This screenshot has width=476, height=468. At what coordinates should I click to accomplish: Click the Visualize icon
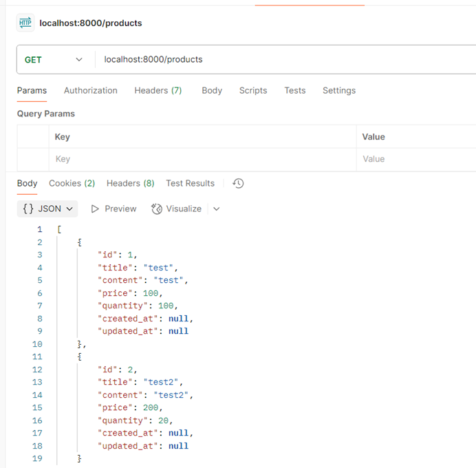pyautogui.click(x=156, y=209)
